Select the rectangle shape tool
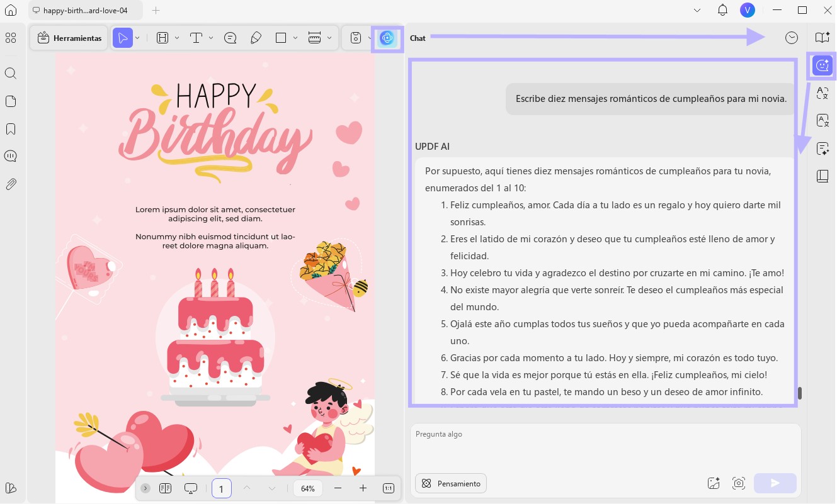Screen dimensions: 837x504 click(282, 38)
